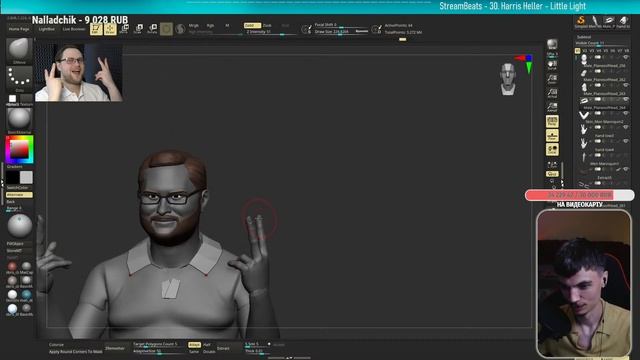This screenshot has width=640, height=360.
Task: Click the Zoom canvas icon
Action: [552, 79]
